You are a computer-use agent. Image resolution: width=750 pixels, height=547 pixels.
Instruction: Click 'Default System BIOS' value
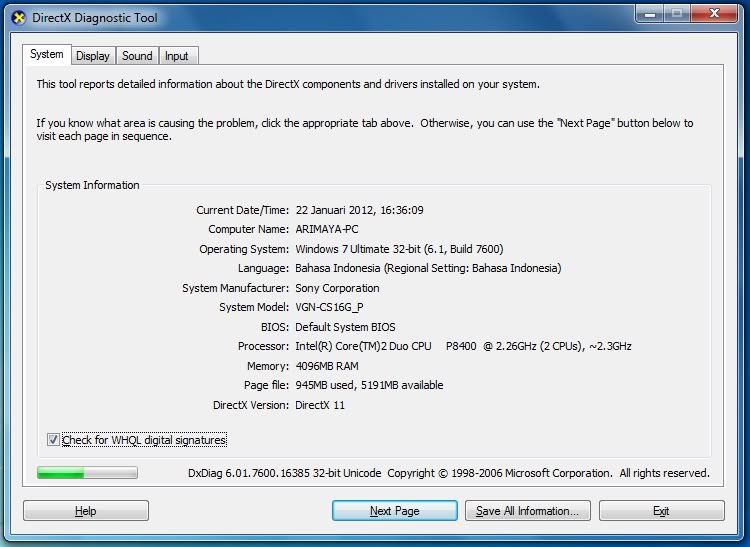345,327
